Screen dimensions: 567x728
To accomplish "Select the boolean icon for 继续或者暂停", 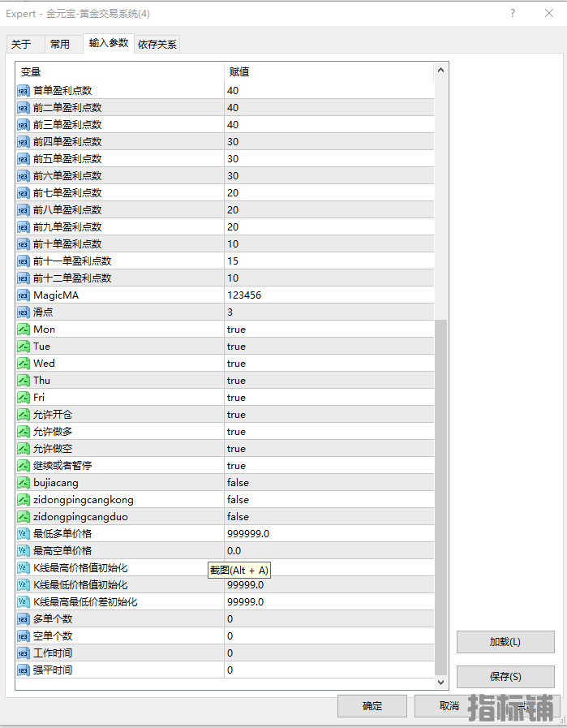I will (24, 465).
